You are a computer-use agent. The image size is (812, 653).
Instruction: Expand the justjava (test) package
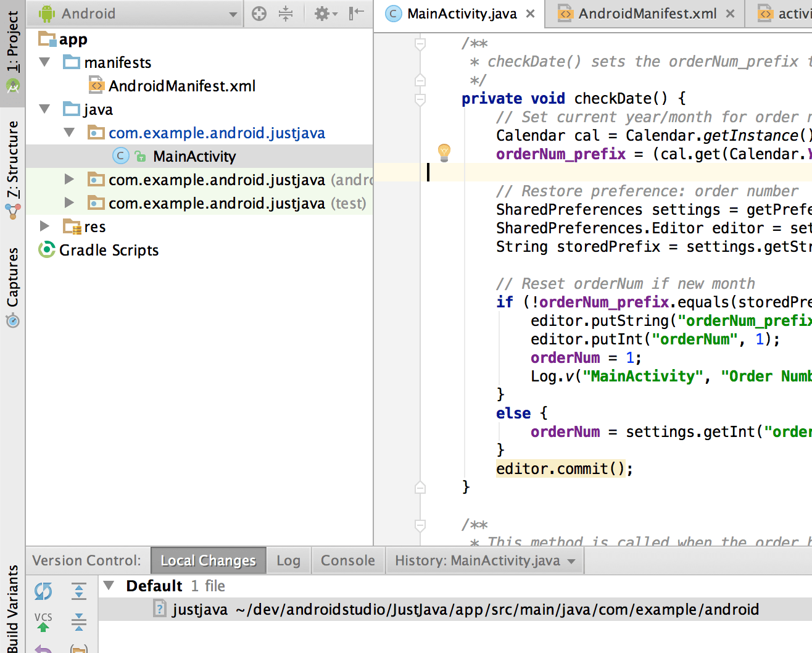(x=69, y=202)
